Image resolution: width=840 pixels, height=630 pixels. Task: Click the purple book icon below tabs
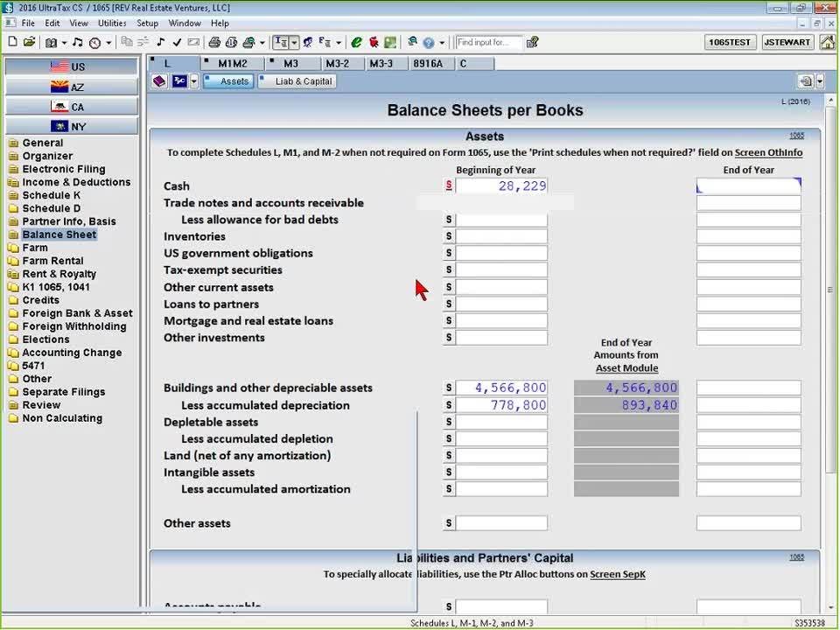[x=159, y=81]
